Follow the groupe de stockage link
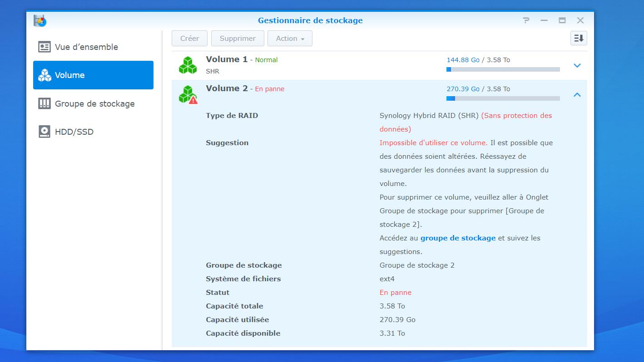The width and height of the screenshot is (644, 362). coord(458,238)
